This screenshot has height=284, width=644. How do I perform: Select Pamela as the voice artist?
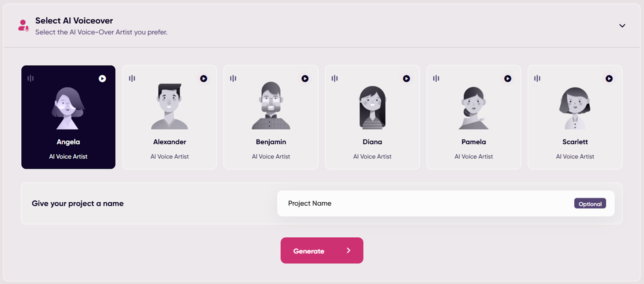(x=473, y=121)
